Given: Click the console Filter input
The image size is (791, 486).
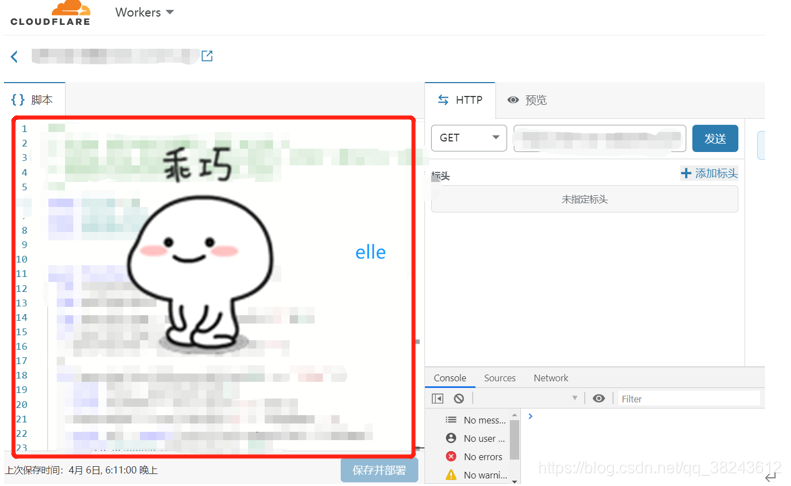Looking at the screenshot, I should point(689,399).
